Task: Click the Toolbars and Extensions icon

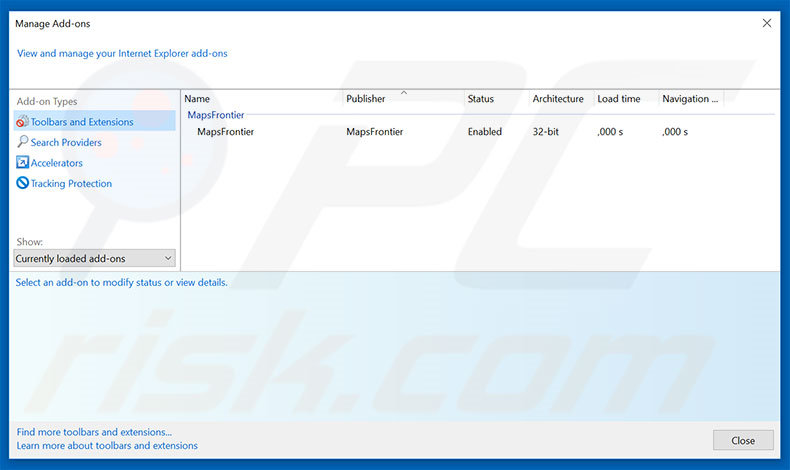Action: tap(22, 122)
